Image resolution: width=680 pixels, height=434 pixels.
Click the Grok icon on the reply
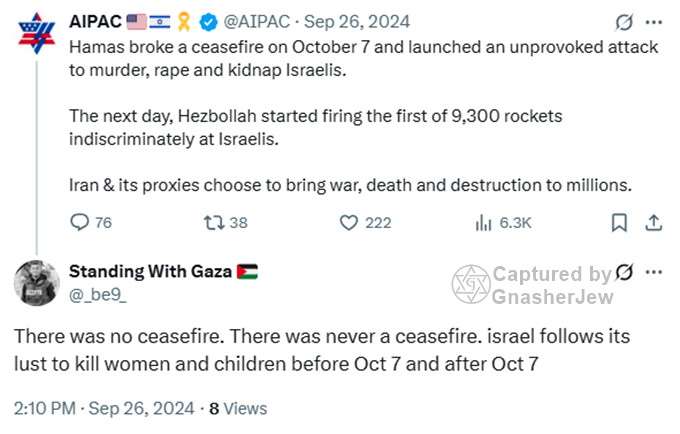[x=625, y=272]
